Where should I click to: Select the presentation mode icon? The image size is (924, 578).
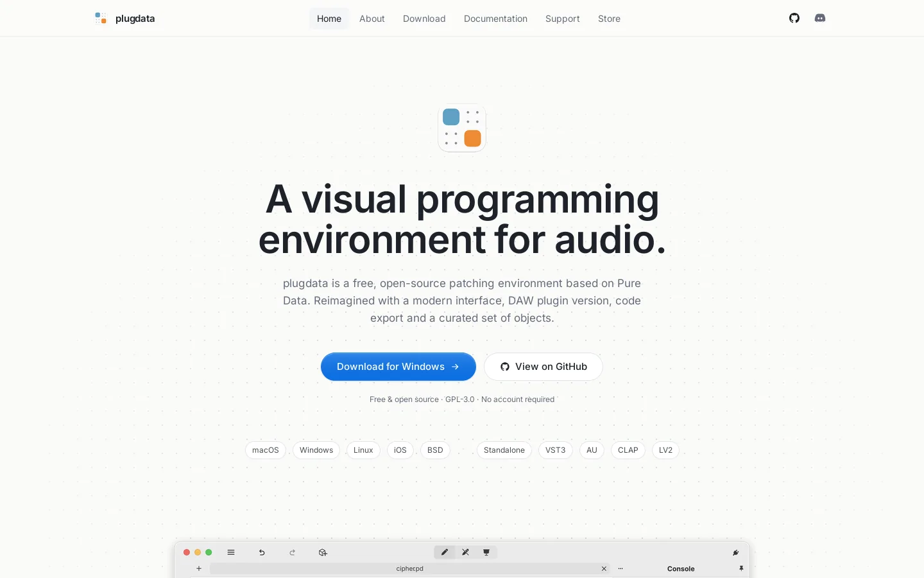click(486, 552)
